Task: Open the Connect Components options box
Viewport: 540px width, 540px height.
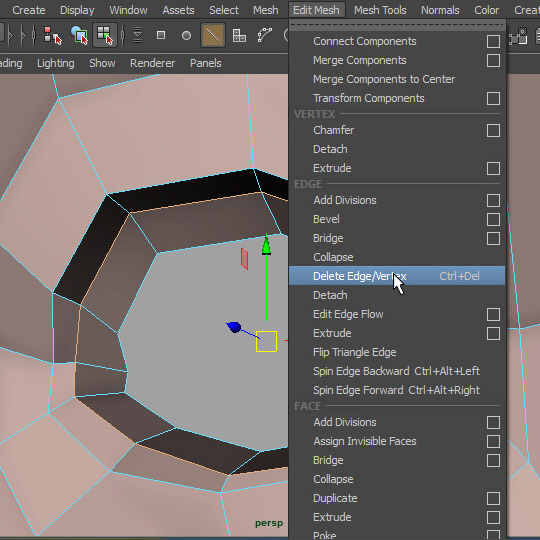Action: (493, 41)
